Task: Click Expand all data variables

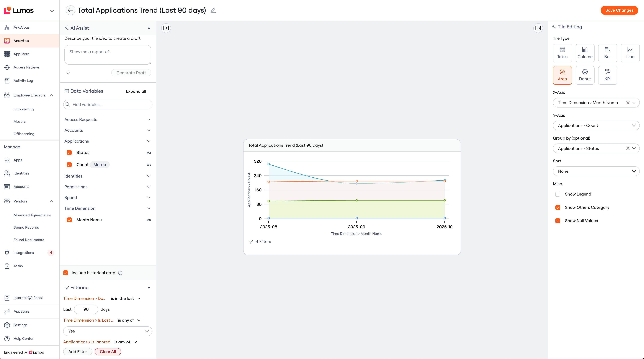Action: pyautogui.click(x=136, y=91)
